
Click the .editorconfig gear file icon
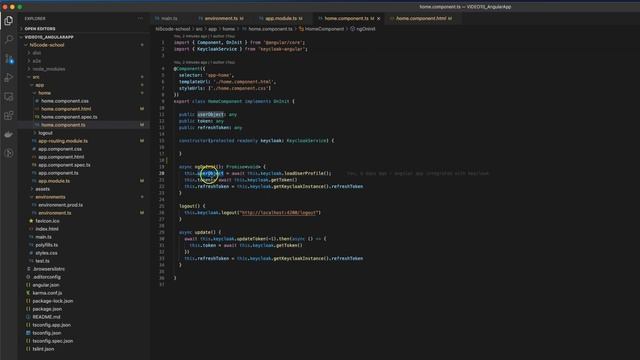28,277
